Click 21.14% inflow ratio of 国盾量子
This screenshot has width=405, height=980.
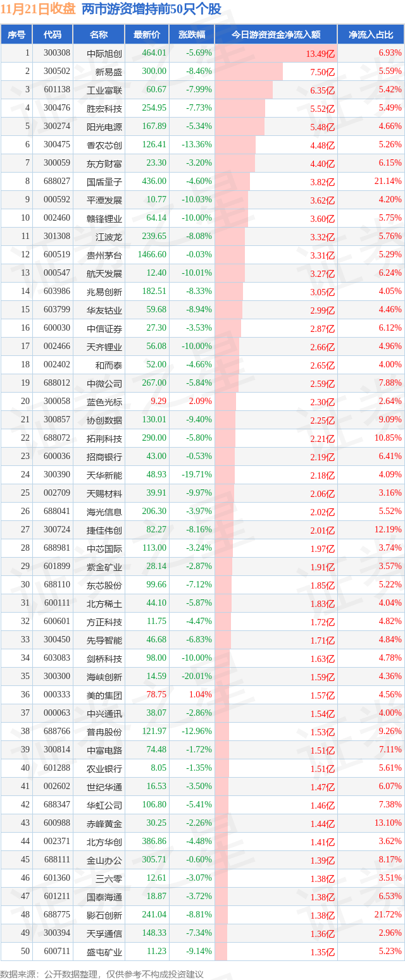388,181
